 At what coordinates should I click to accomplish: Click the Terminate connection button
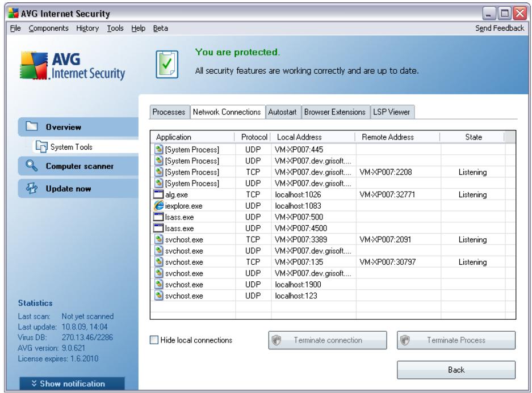point(328,340)
